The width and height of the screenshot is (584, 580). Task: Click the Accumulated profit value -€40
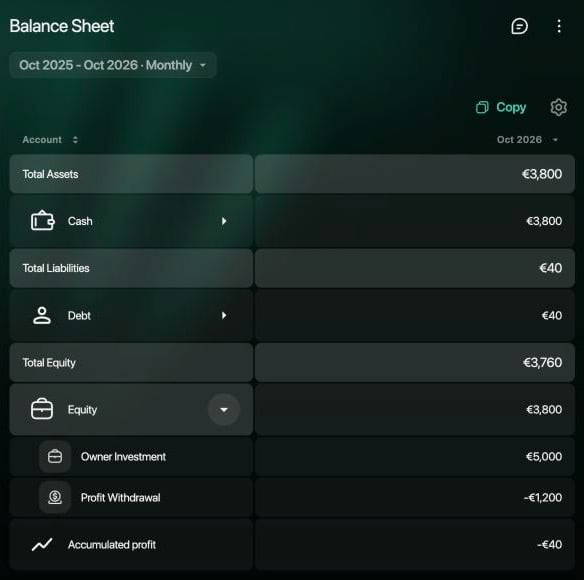click(x=549, y=545)
